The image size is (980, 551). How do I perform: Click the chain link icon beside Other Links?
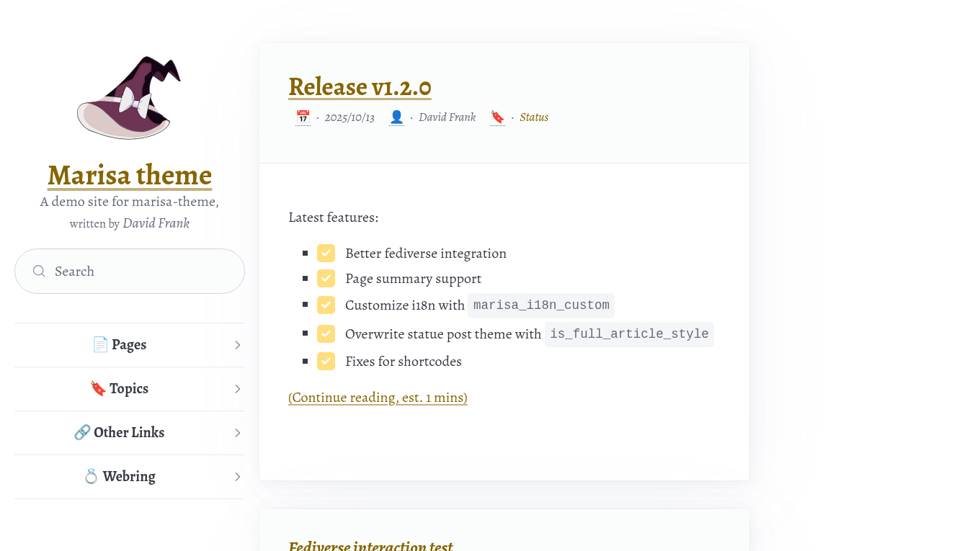(81, 432)
